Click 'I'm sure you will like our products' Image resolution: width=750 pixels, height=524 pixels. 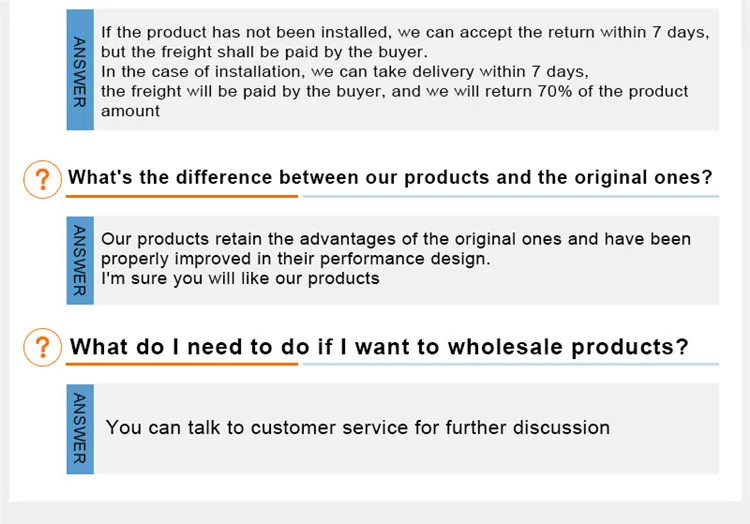(x=240, y=278)
